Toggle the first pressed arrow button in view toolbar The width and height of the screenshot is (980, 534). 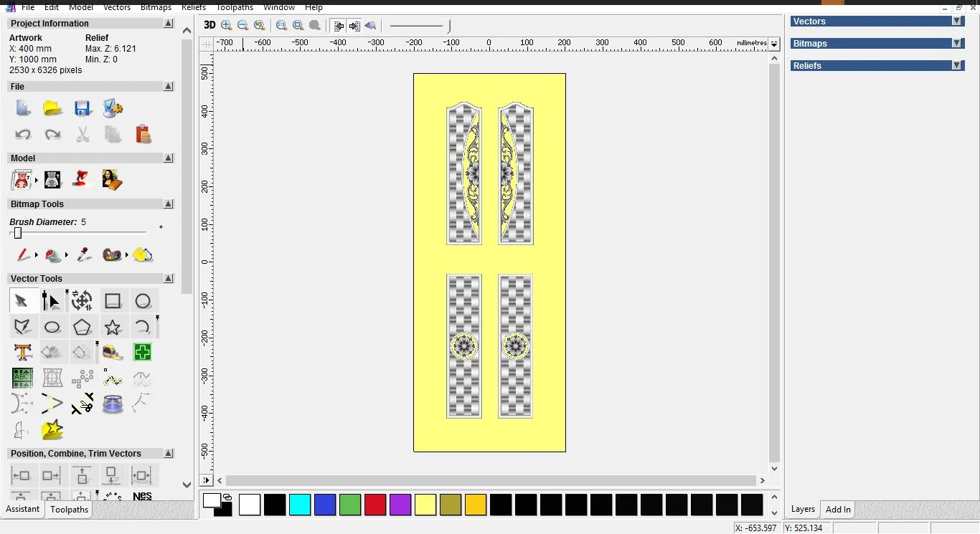coord(339,26)
